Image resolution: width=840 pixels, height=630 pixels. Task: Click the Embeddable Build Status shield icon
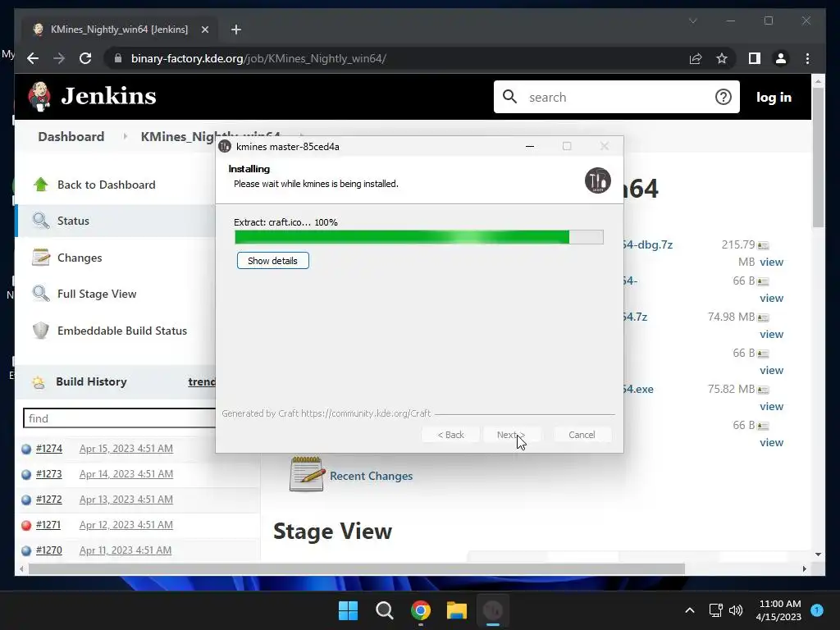tap(41, 331)
